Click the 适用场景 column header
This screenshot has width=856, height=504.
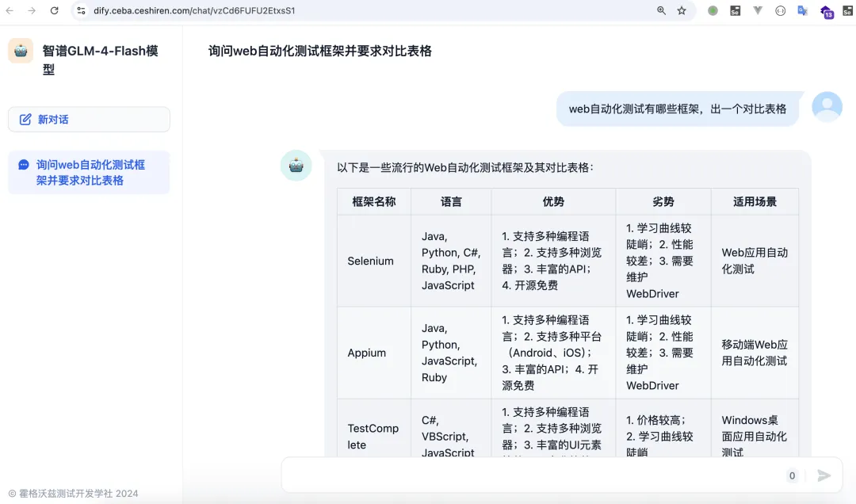tap(755, 201)
